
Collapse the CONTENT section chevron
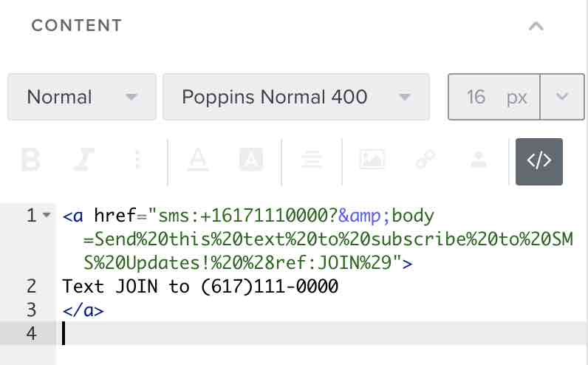pos(536,26)
